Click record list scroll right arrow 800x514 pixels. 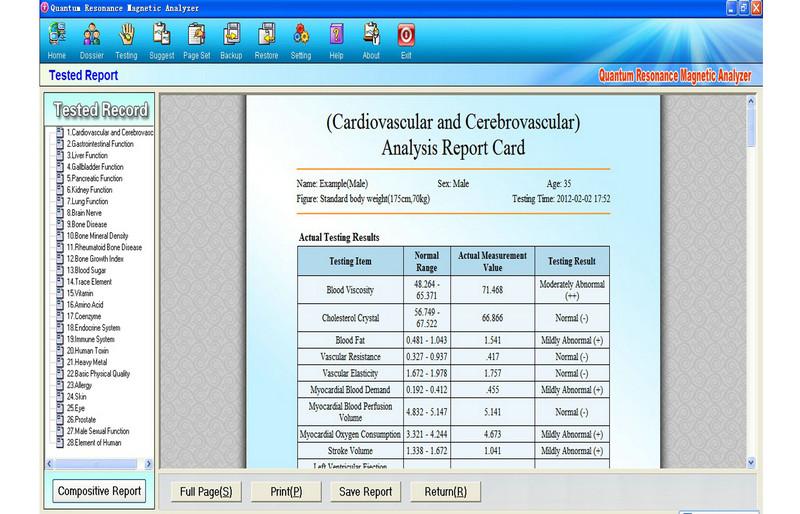click(x=148, y=464)
